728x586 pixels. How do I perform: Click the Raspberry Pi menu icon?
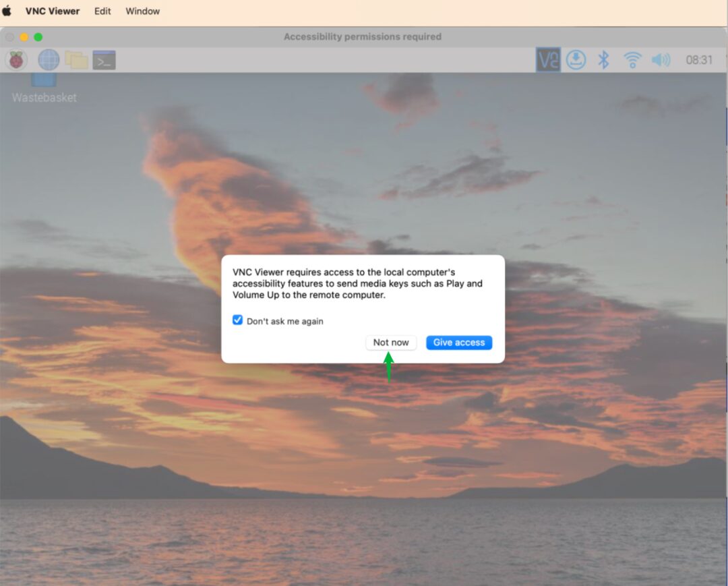click(x=16, y=60)
